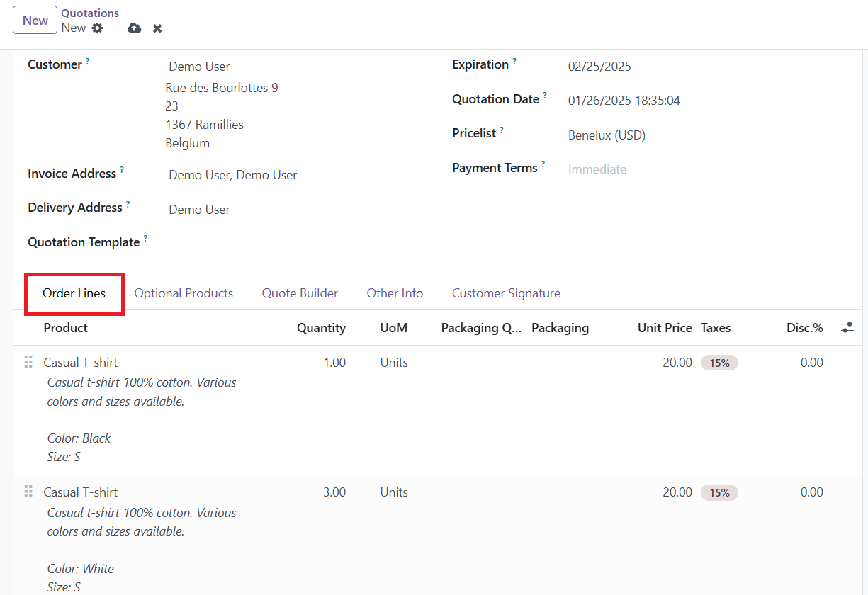Go back to the Quotations breadcrumb
868x595 pixels.
[90, 13]
